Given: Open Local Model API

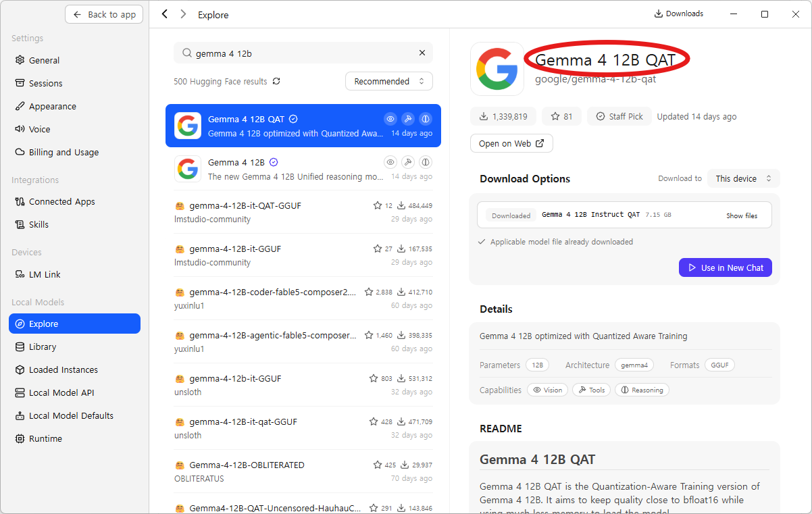Looking at the screenshot, I should point(74,392).
